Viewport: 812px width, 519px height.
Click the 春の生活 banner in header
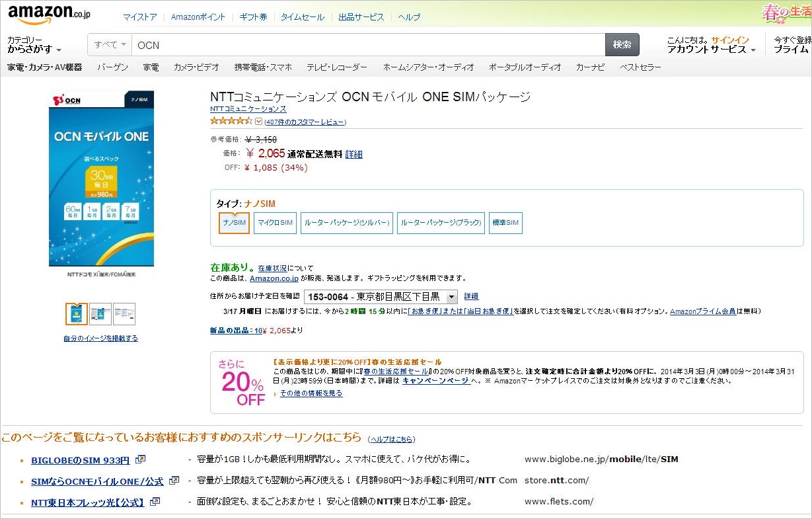[786, 13]
